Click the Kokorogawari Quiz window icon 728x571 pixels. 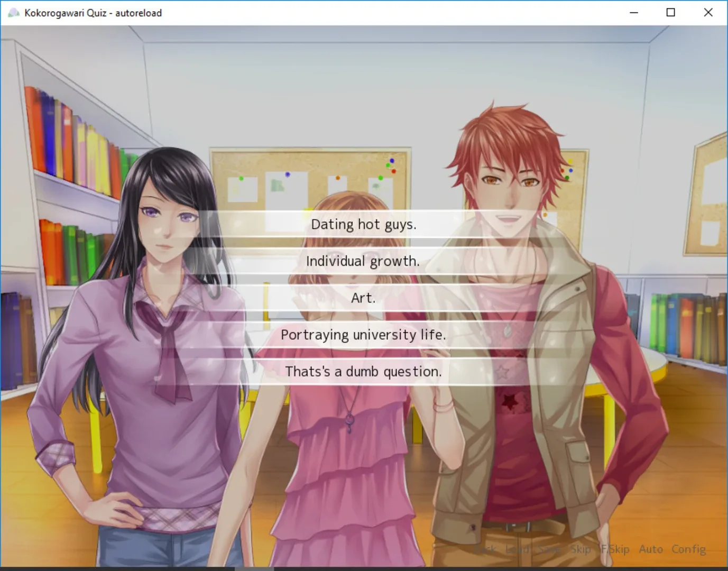(13, 13)
